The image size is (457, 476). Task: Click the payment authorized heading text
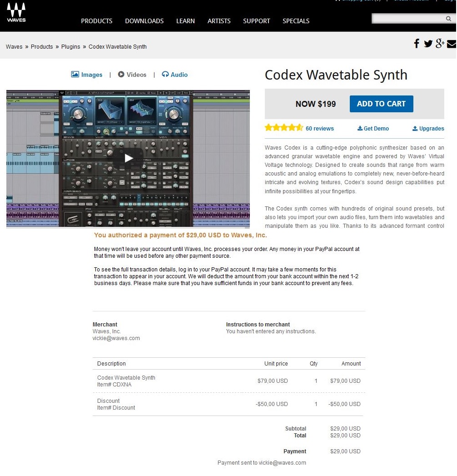point(180,235)
